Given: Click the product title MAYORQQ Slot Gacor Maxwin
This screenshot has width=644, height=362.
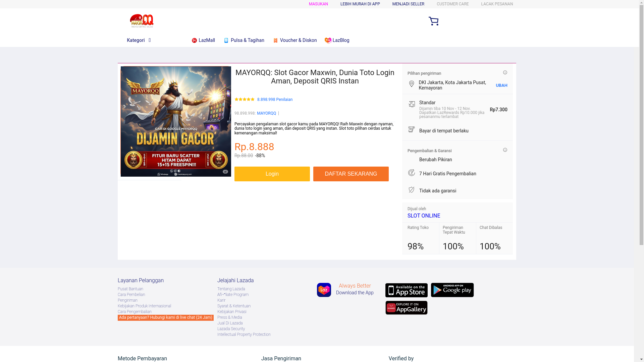Looking at the screenshot, I should 315,77.
